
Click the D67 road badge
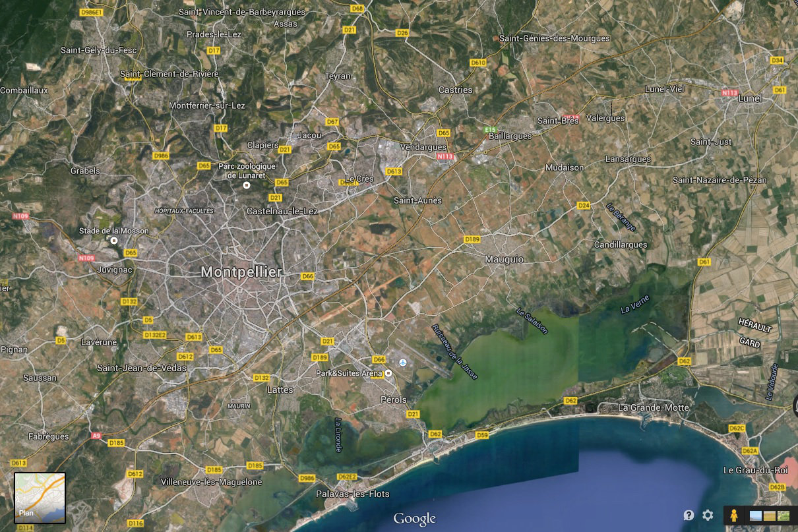(x=332, y=122)
